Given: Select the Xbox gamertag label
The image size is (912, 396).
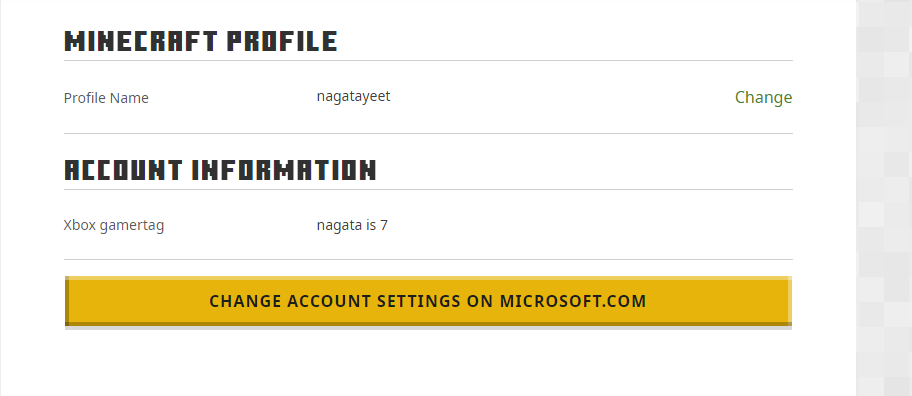Looking at the screenshot, I should point(113,225).
